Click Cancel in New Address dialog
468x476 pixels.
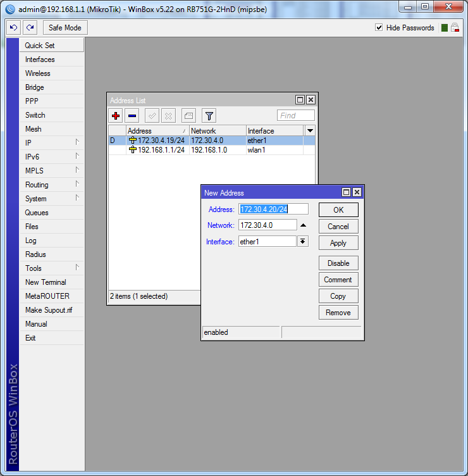pyautogui.click(x=338, y=227)
